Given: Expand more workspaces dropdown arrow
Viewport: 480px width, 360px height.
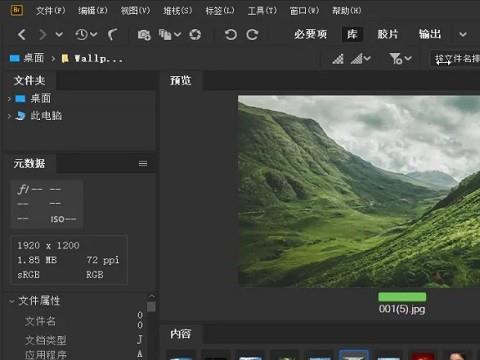Looking at the screenshot, I should click(463, 34).
